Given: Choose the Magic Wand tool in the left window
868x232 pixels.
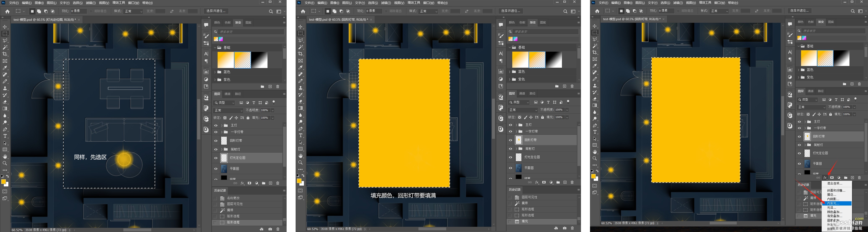Looking at the screenshot, I should click(5, 47).
